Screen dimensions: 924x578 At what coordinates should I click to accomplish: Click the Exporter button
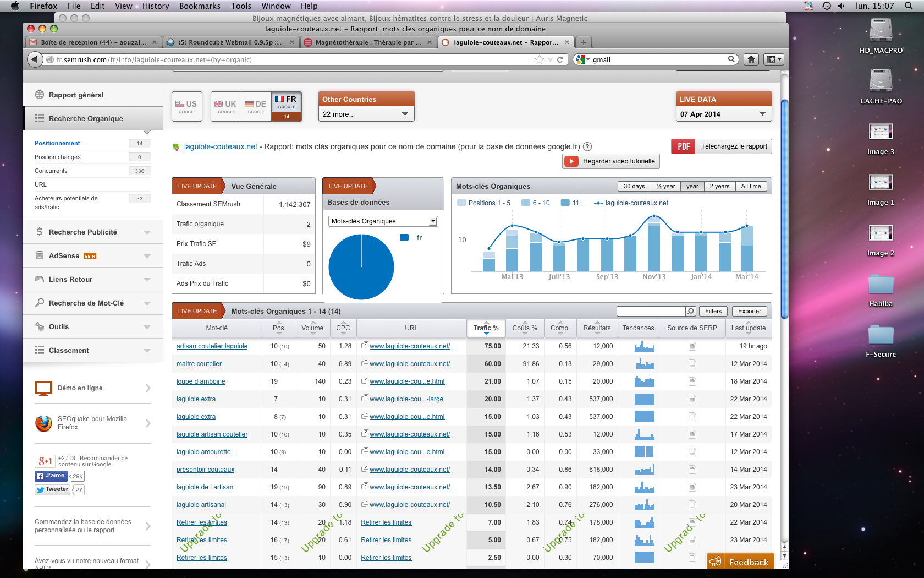[x=749, y=311]
